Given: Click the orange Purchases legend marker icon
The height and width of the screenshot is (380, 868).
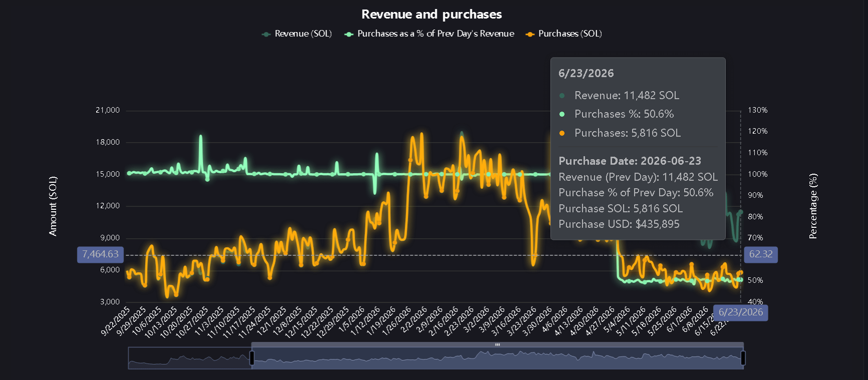Looking at the screenshot, I should tap(530, 34).
